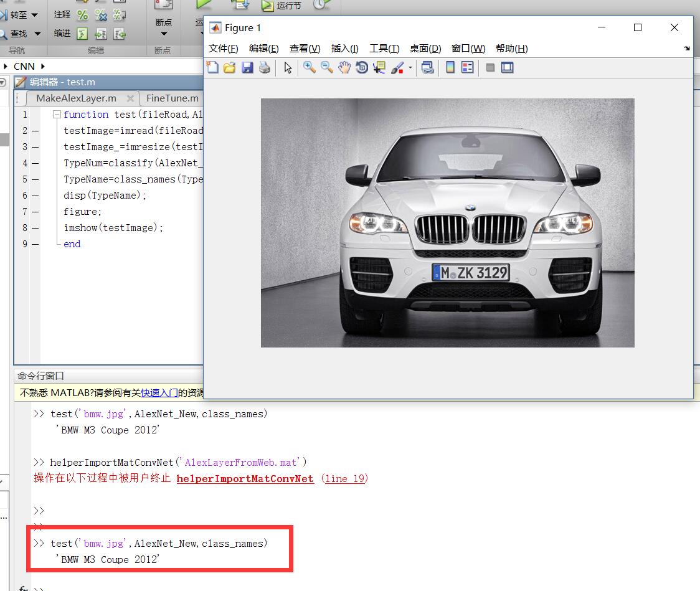Toggle breakpoint dash on line 2
This screenshot has height=591, width=700.
click(35, 131)
